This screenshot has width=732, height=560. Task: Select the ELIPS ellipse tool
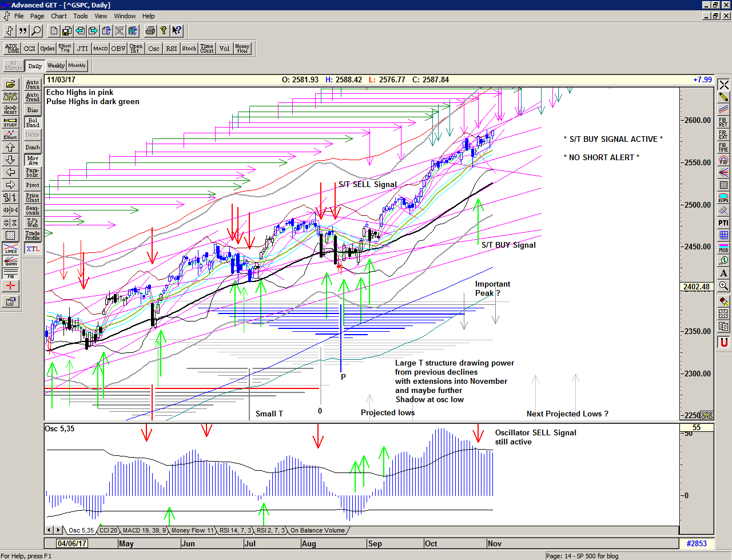pyautogui.click(x=723, y=198)
